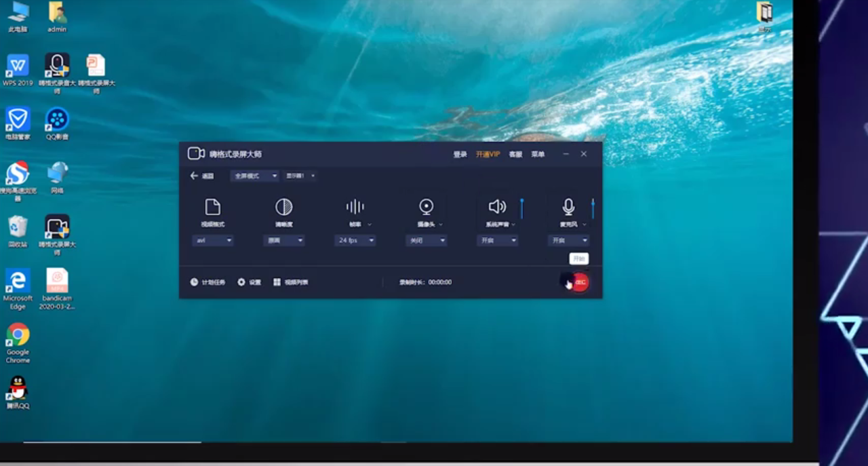The height and width of the screenshot is (466, 868).
Task: Click the login link in title bar
Action: (x=460, y=155)
